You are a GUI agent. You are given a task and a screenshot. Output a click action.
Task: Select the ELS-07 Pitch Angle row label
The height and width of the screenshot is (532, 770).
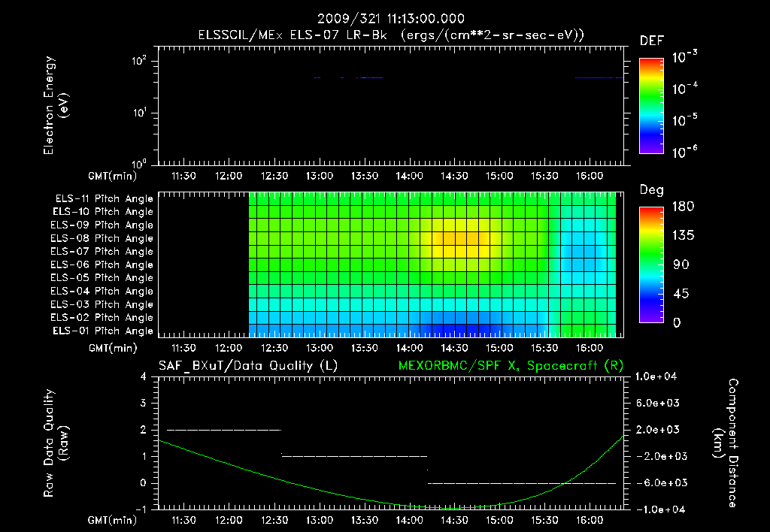(102, 251)
